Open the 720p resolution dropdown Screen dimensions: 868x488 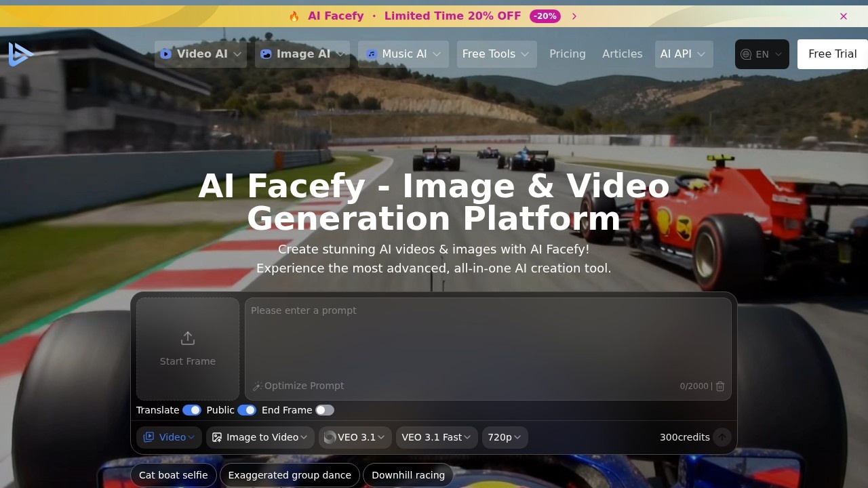coord(505,437)
